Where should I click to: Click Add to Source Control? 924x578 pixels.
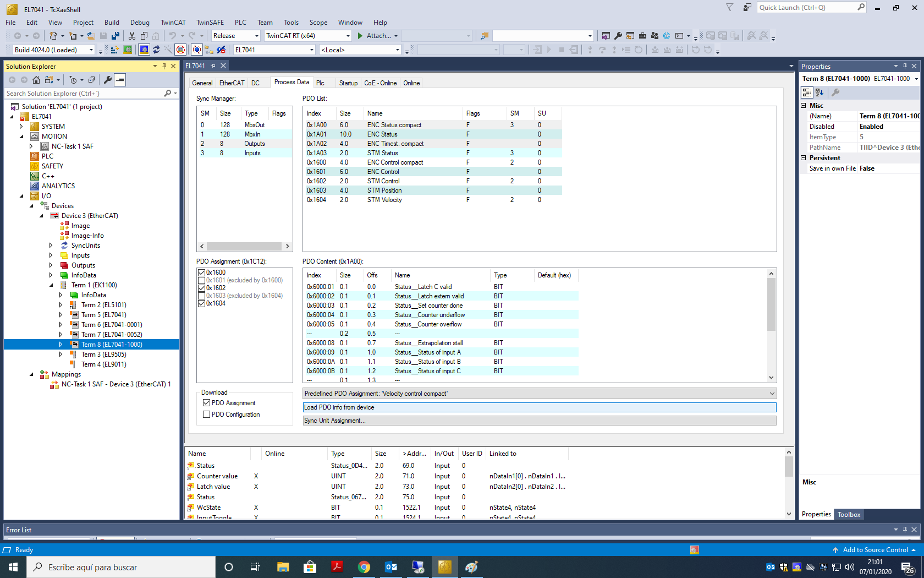[x=875, y=550]
